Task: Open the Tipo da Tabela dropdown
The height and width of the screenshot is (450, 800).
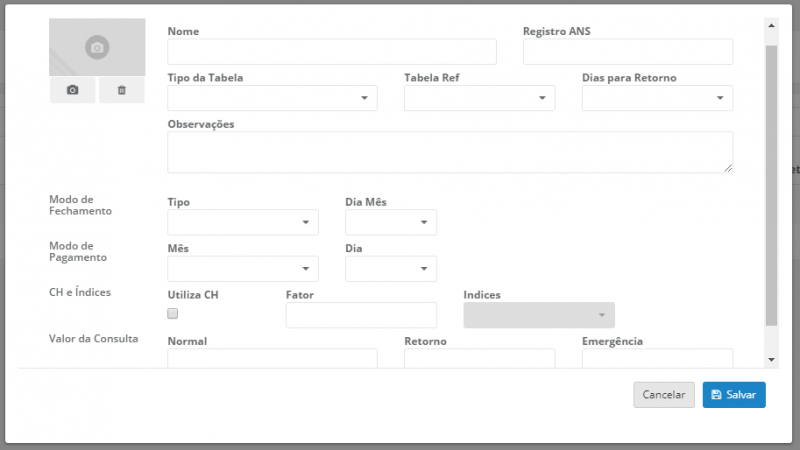Action: point(272,98)
